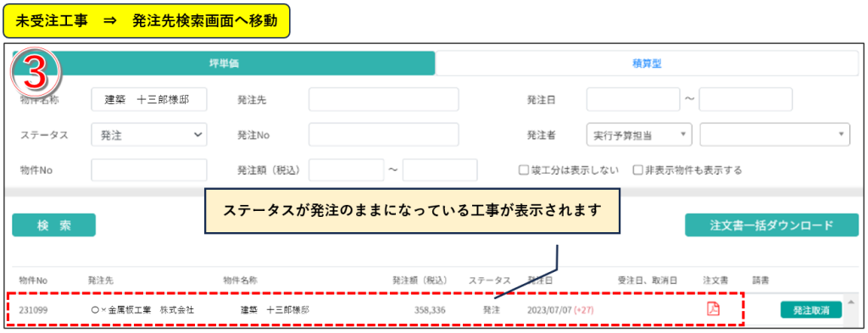Click the 物件No input field
This screenshot has height=333, width=868.
tap(149, 169)
